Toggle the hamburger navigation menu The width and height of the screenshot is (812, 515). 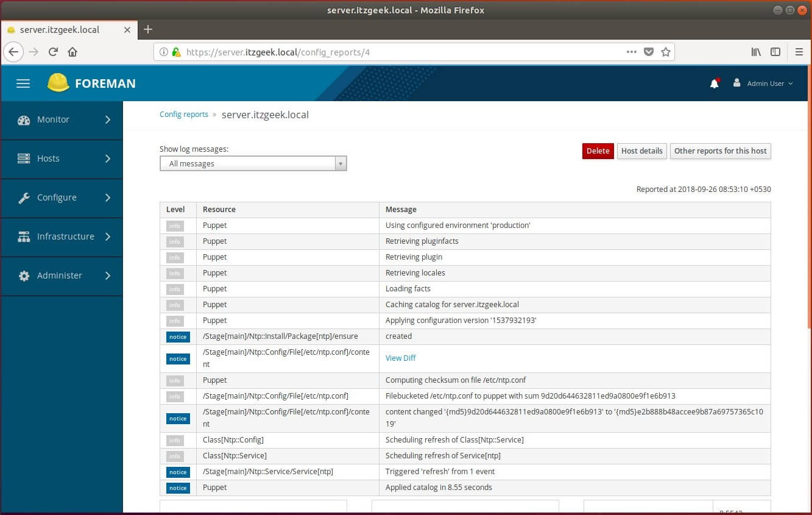tap(23, 83)
